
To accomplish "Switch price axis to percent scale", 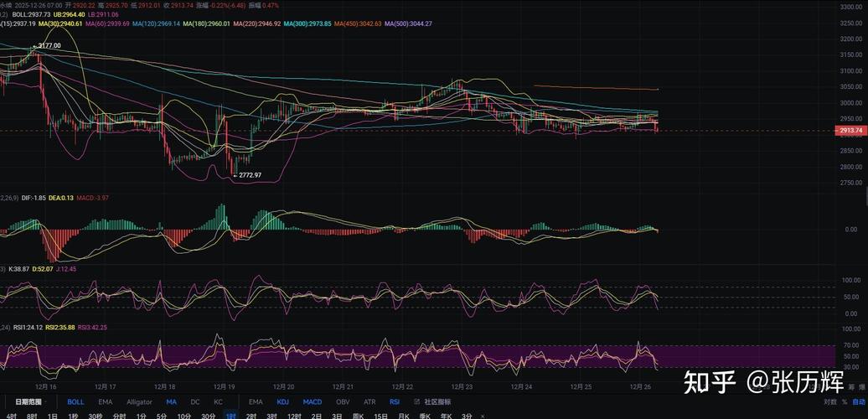I will pos(845,402).
